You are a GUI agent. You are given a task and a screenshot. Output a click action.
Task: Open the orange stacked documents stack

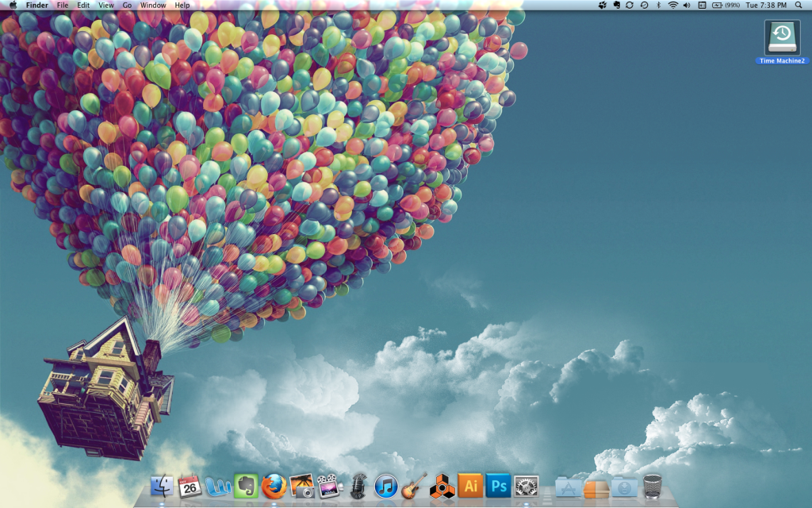coord(596,488)
